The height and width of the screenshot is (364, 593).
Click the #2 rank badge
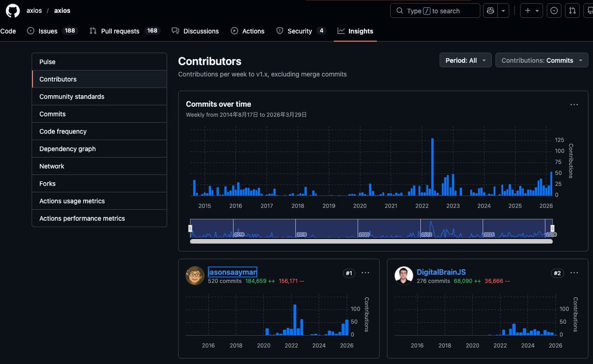557,273
